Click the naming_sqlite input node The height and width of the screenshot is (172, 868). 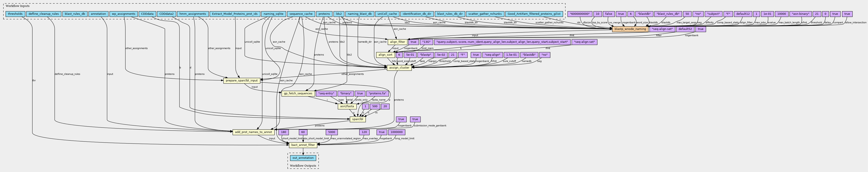(273, 14)
